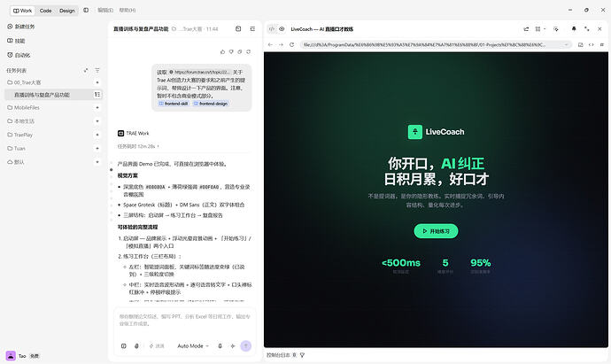Close the LiveCoach preview panel
The image size is (611, 364).
point(599,29)
